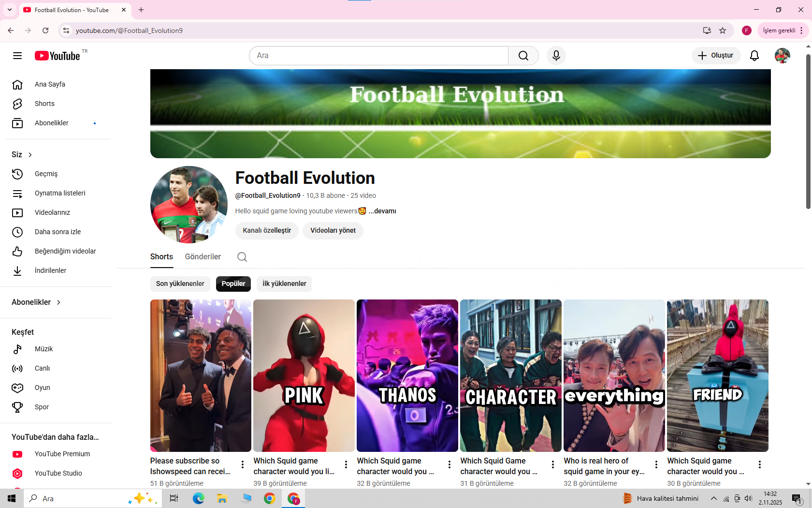
Task: Expand channel description with ...devamı
Action: 382,211
